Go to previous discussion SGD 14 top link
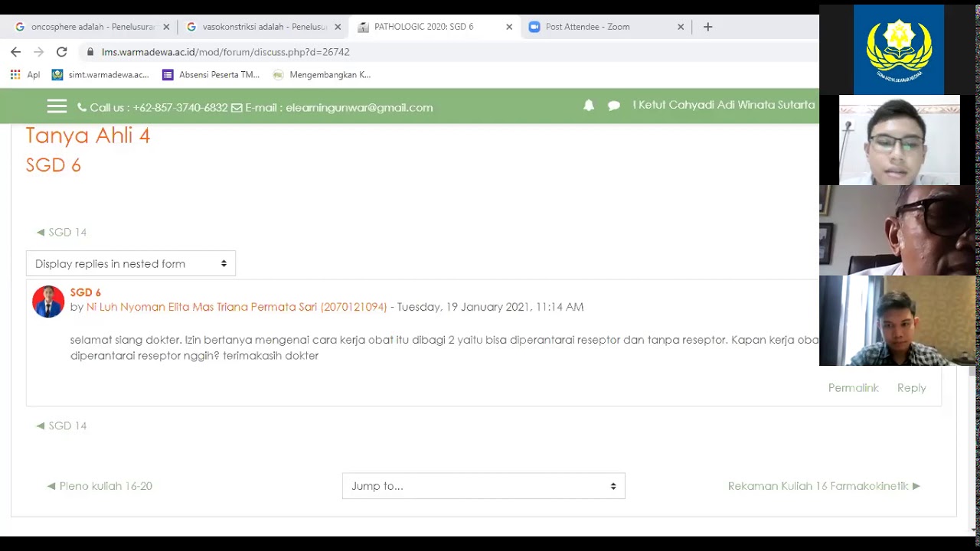The image size is (980, 551). coord(61,232)
